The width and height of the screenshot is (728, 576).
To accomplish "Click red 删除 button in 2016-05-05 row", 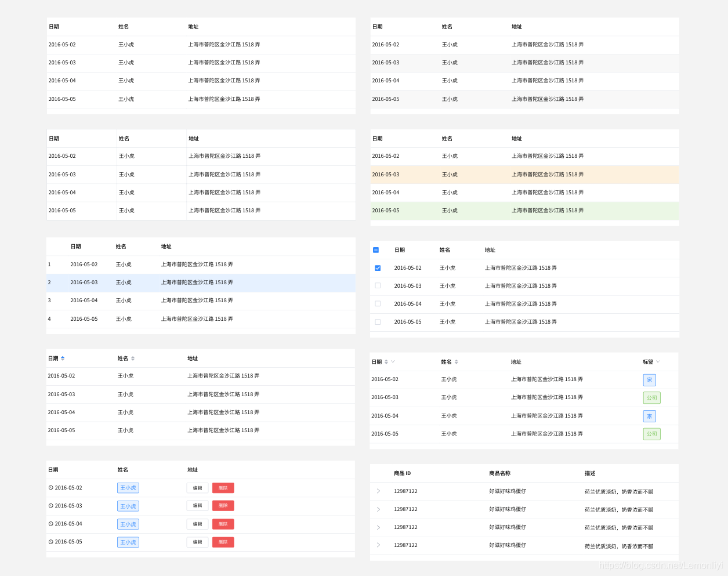I will click(223, 542).
